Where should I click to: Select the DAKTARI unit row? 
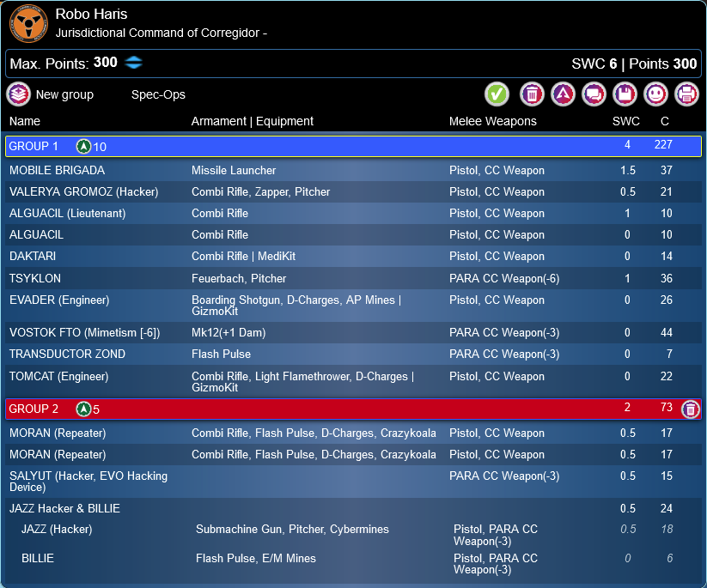tap(354, 257)
